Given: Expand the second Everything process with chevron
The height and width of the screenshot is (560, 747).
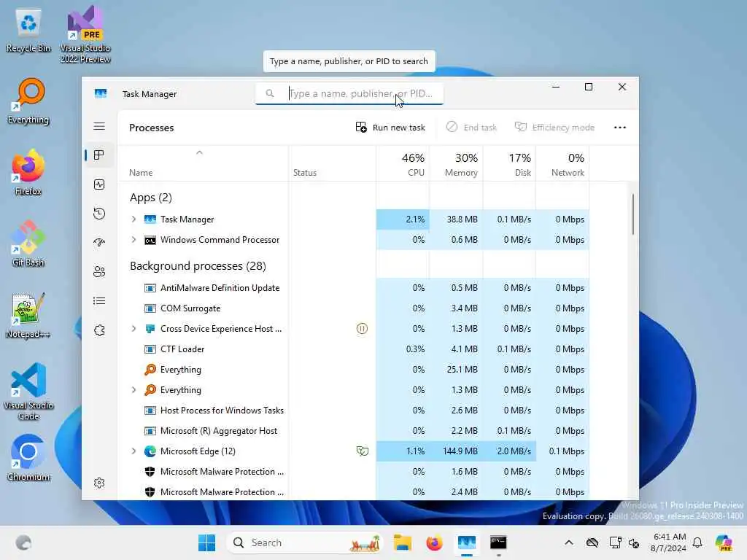Looking at the screenshot, I should pyautogui.click(x=134, y=390).
